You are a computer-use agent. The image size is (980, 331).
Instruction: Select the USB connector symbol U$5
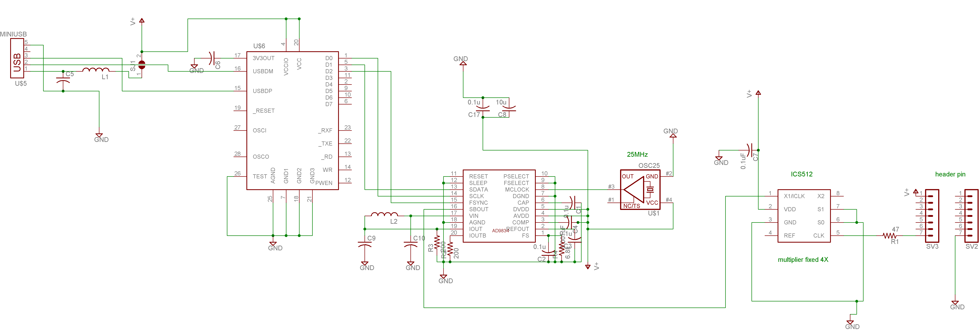17,58
